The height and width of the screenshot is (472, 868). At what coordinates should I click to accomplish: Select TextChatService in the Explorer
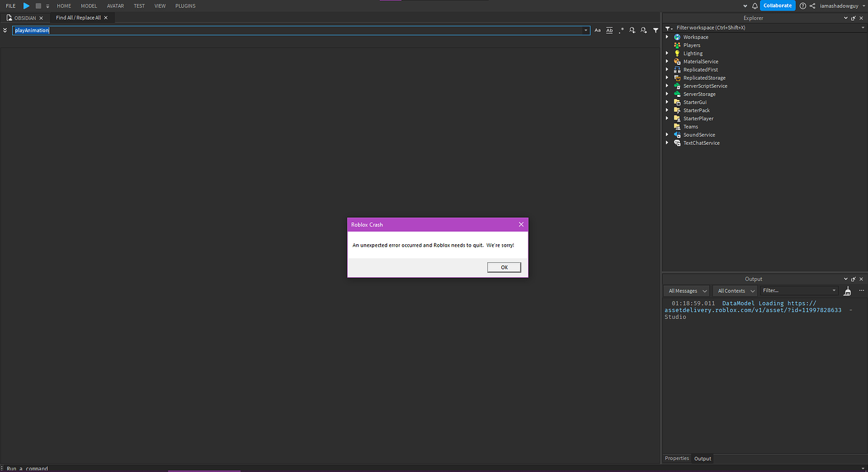pyautogui.click(x=701, y=143)
